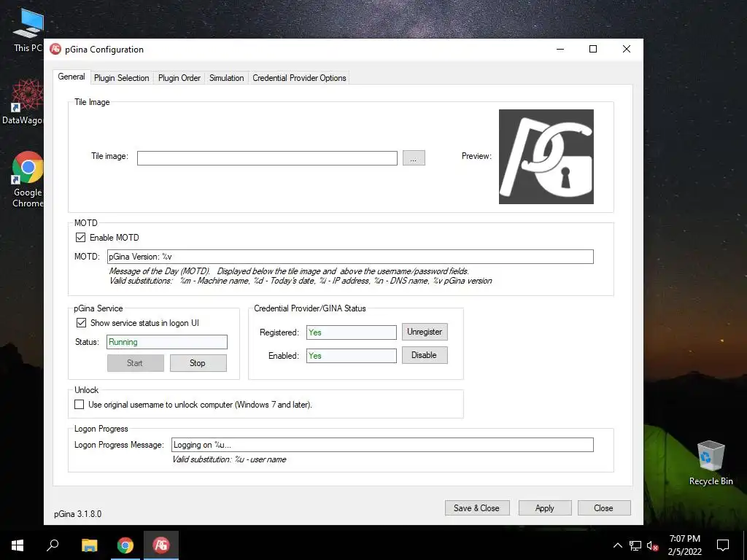747x560 pixels.
Task: Click into the MOTD text field
Action: click(350, 257)
